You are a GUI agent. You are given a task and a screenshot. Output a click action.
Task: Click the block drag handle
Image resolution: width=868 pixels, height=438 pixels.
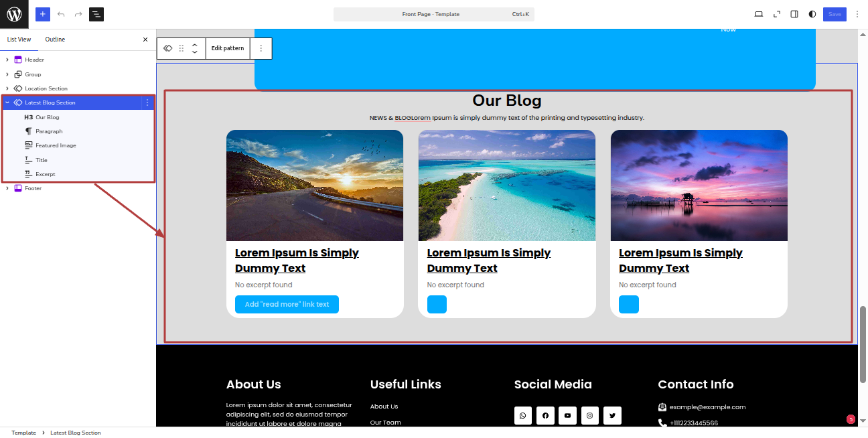click(x=181, y=48)
